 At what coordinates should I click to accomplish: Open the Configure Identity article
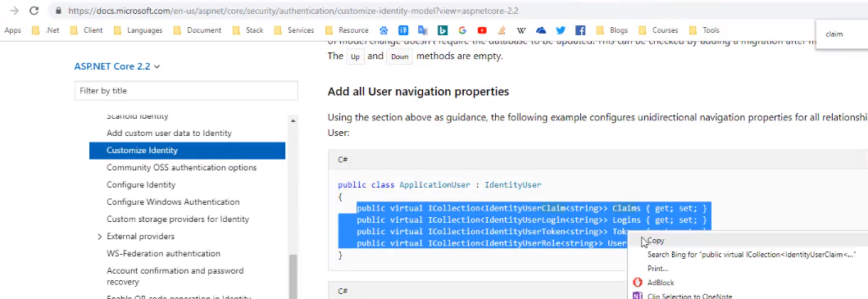[x=141, y=184]
